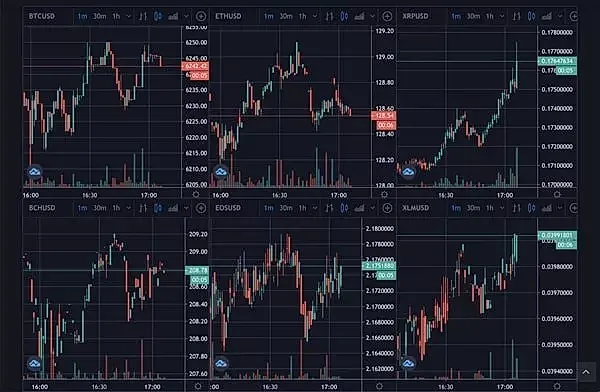Click TradingView logo on XRPUSD chart
This screenshot has width=600, height=392.
(408, 172)
